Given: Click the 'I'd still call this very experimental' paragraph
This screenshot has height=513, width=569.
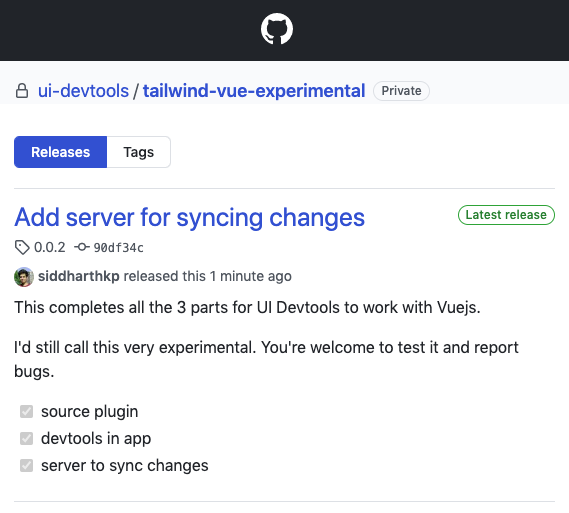Looking at the screenshot, I should (266, 359).
